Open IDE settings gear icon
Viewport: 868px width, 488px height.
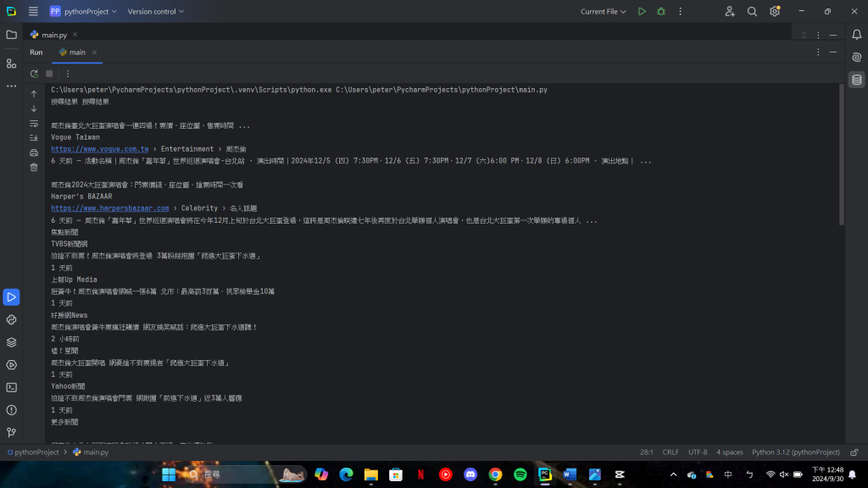click(775, 11)
